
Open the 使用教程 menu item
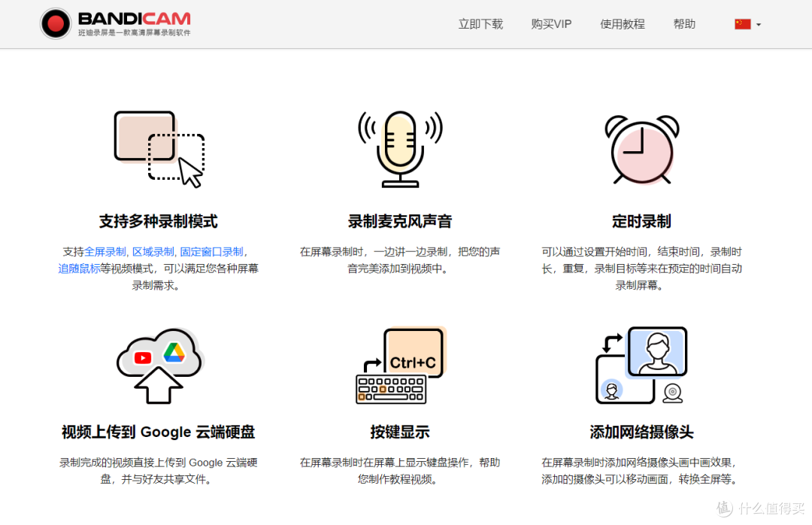pos(622,24)
